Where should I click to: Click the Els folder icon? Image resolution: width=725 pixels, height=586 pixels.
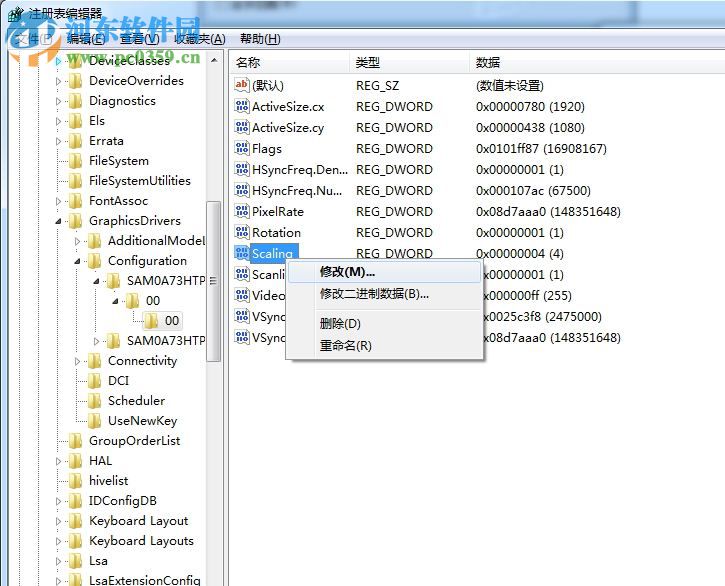(x=75, y=121)
